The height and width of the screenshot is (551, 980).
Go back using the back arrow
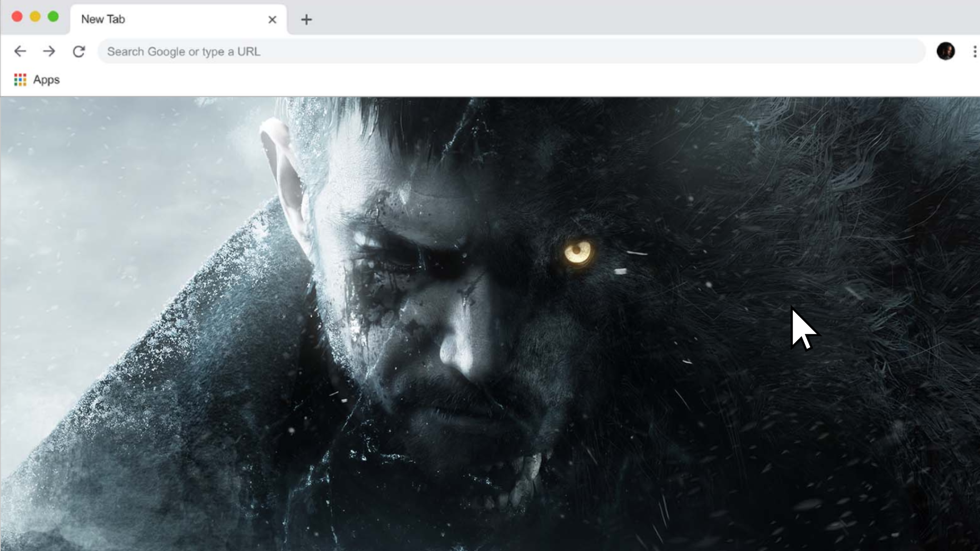point(20,51)
